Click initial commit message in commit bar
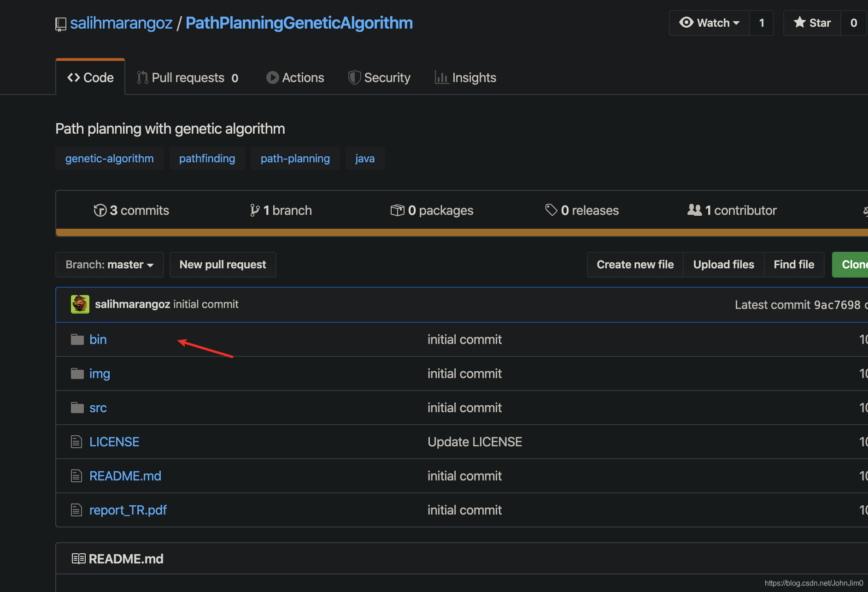The image size is (868, 592). point(206,304)
